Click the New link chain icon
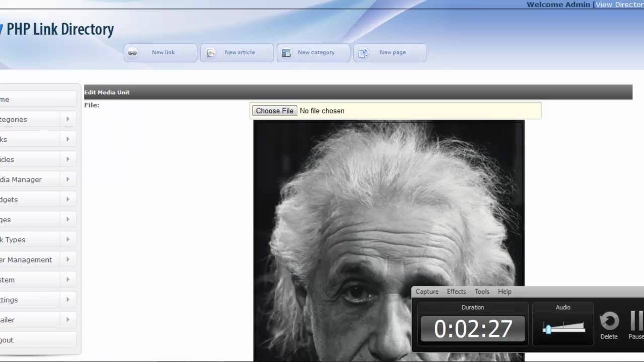 [x=132, y=53]
